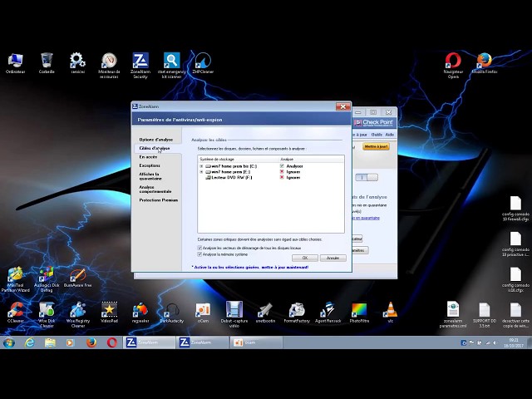Switch to the ocam taskbar button
Image resolution: width=532 pixels, height=399 pixels.
256,342
